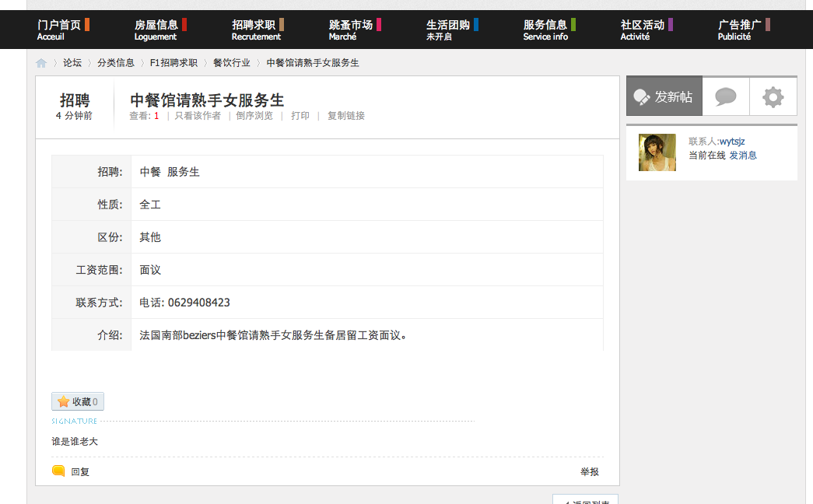The width and height of the screenshot is (813, 504).
Task: Print the thread via 打印
Action: [300, 114]
